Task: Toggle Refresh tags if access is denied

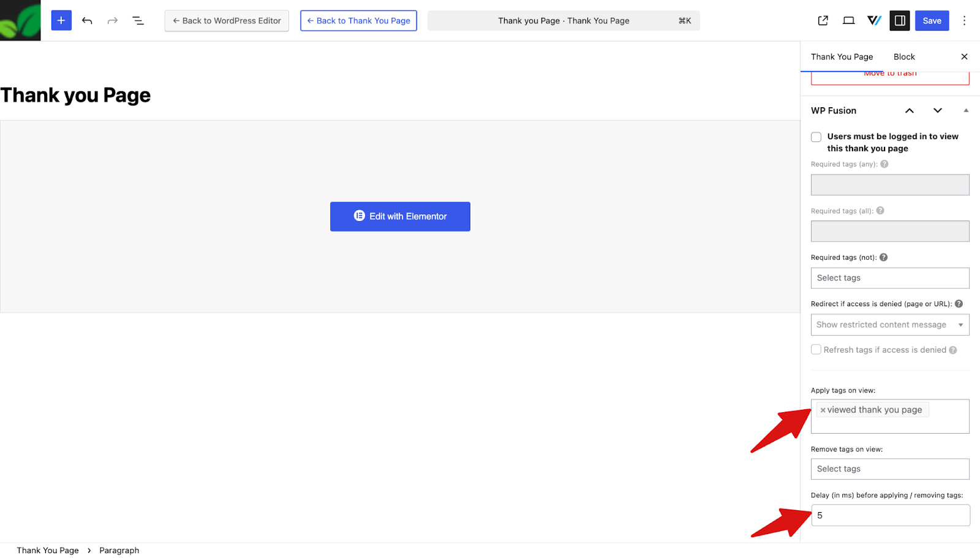Action: 816,350
